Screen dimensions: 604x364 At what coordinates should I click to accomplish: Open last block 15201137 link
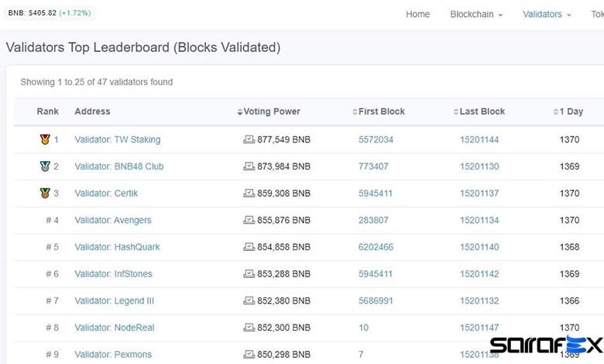tap(479, 193)
